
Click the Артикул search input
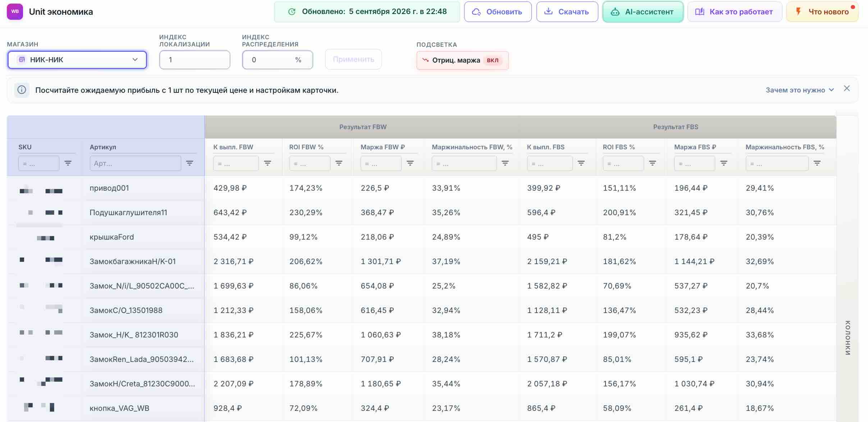(135, 163)
